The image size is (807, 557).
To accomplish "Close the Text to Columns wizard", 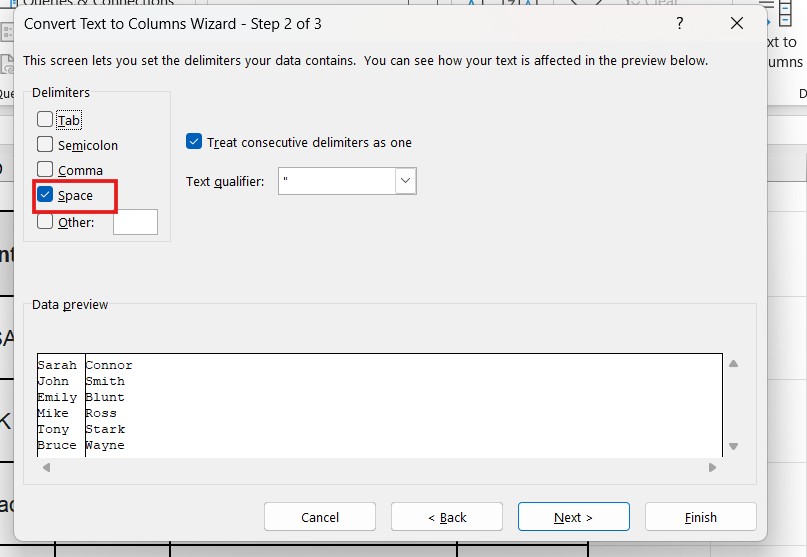I will [x=737, y=23].
